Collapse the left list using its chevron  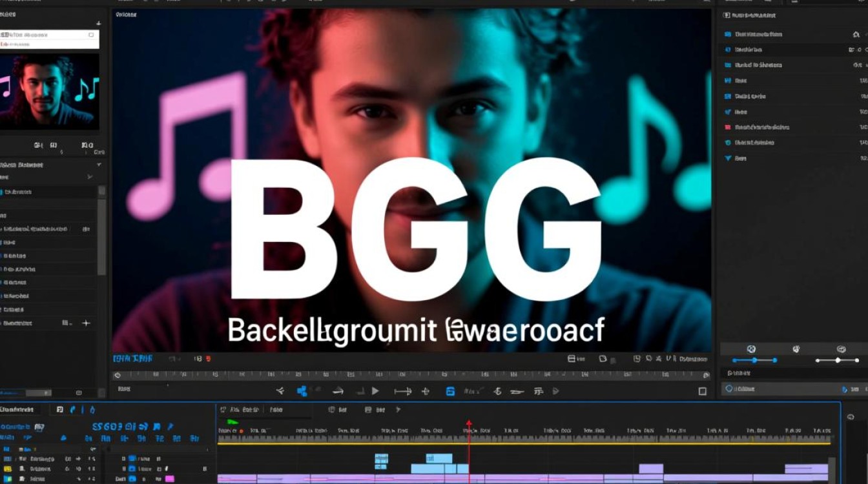point(89,177)
